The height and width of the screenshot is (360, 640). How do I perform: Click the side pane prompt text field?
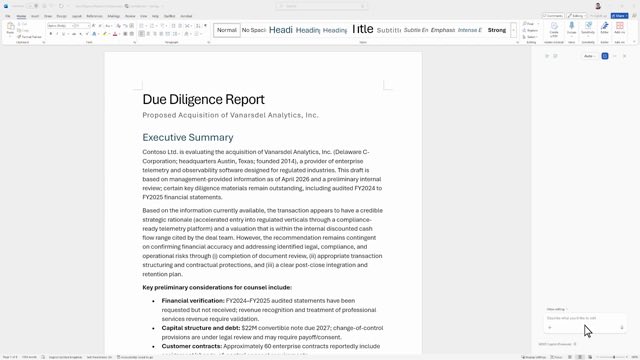point(584,318)
